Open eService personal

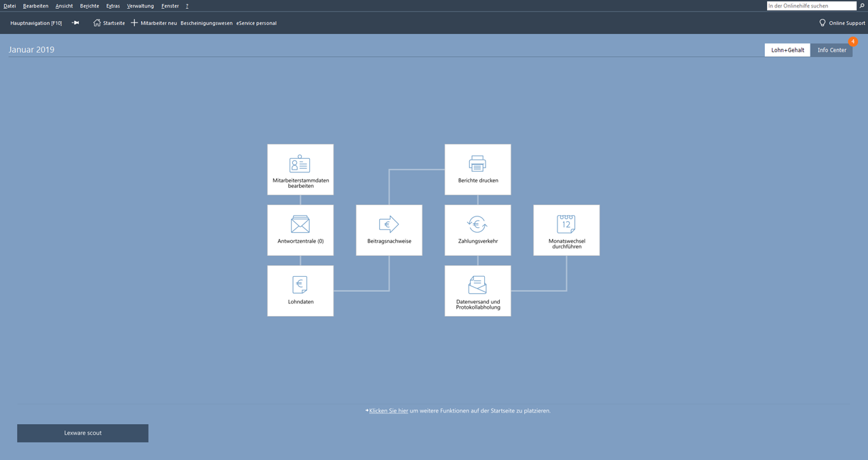pyautogui.click(x=256, y=23)
